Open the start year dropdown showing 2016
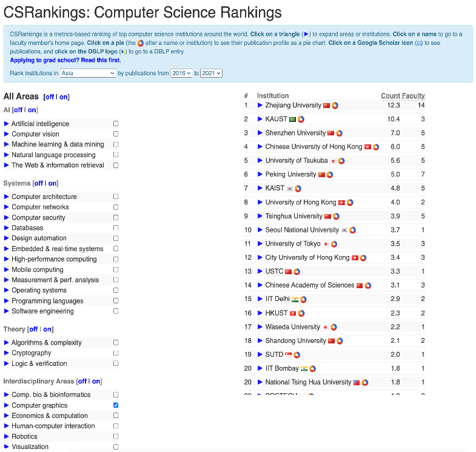476x452 pixels. pyautogui.click(x=181, y=73)
